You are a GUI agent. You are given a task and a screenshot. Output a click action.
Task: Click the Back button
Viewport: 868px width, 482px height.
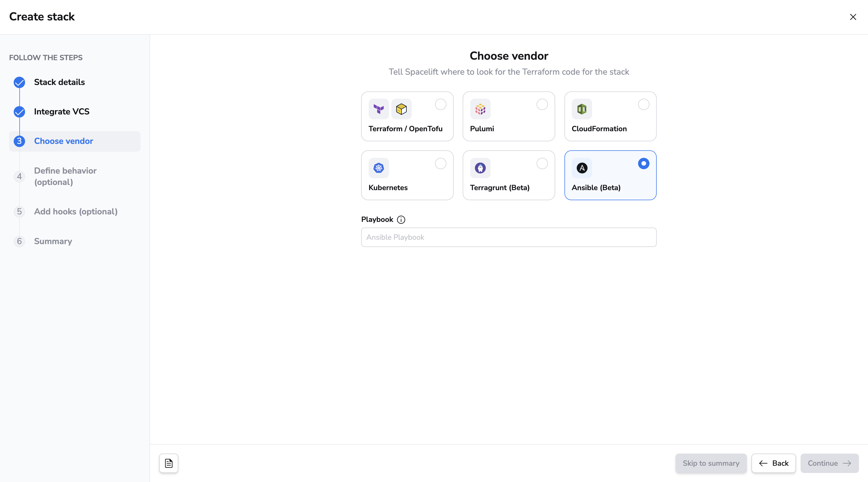pos(773,463)
